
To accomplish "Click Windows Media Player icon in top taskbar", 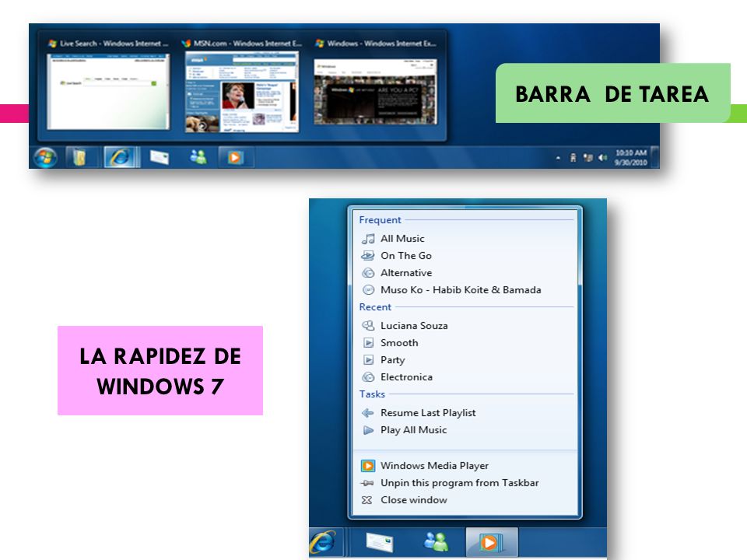I will (235, 157).
